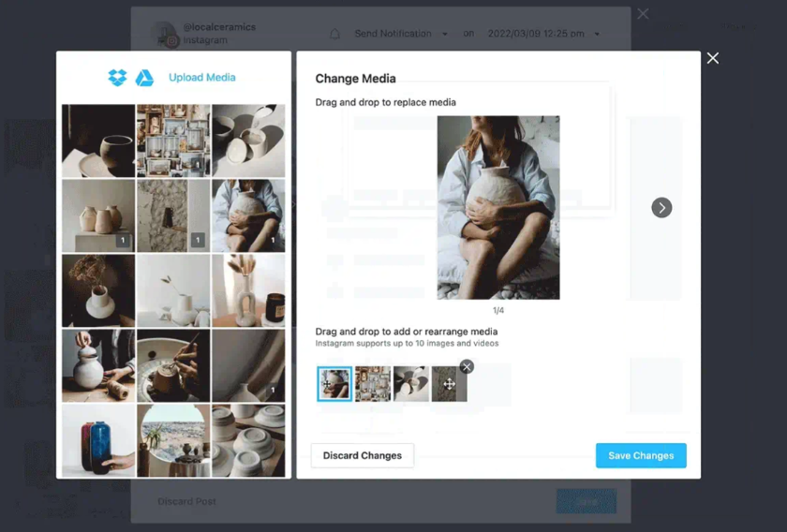Open the date time dropdown in background window
Viewport: 787px width, 532px height.
pos(543,34)
